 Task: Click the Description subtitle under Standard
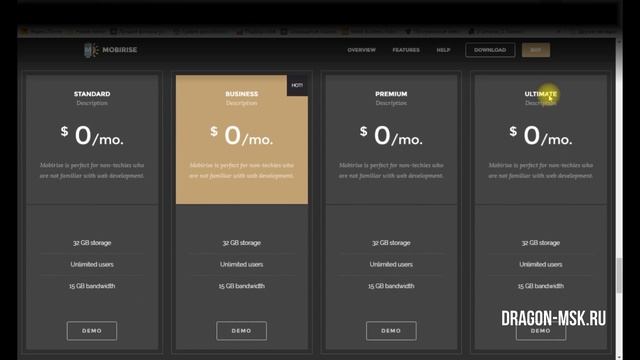point(92,103)
